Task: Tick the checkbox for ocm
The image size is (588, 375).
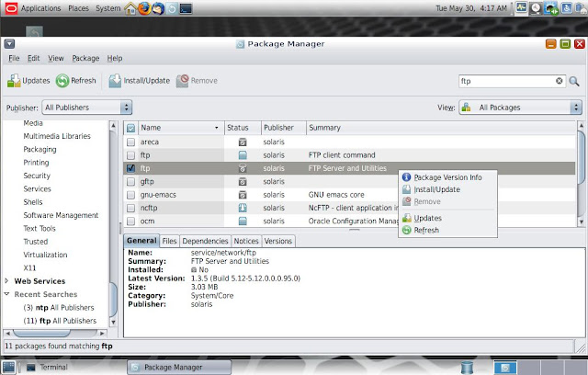Action: [130, 221]
